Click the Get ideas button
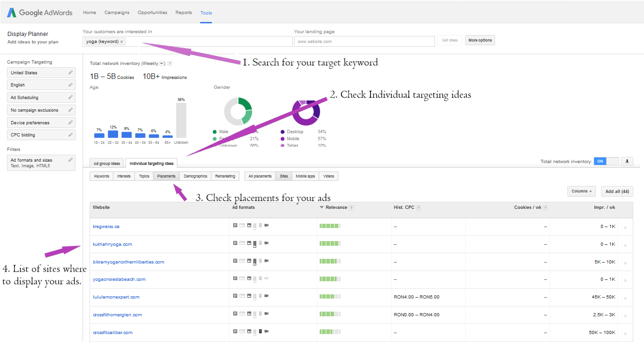 click(x=450, y=40)
